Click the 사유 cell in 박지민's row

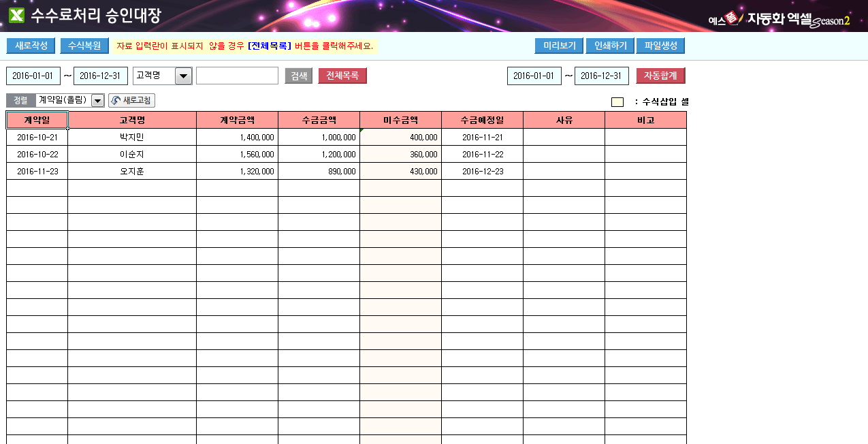(x=564, y=137)
